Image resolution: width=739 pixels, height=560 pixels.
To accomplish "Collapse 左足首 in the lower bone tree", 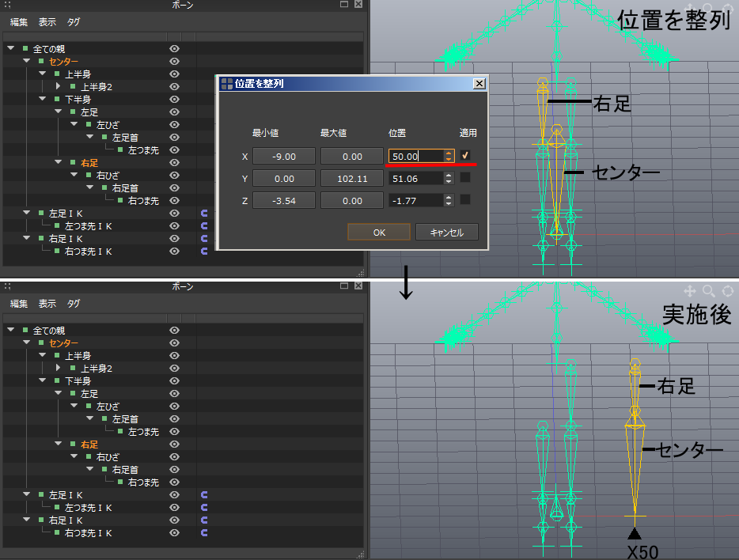I will (x=90, y=418).
